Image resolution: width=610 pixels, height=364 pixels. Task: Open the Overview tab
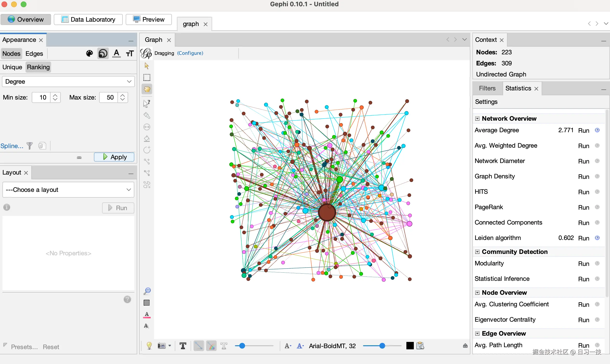pyautogui.click(x=26, y=19)
